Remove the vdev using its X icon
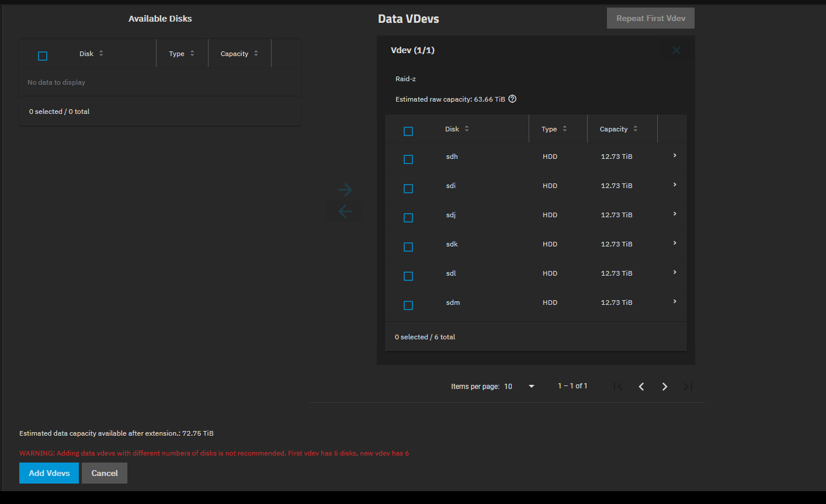Viewport: 826px width, 504px height. click(676, 51)
